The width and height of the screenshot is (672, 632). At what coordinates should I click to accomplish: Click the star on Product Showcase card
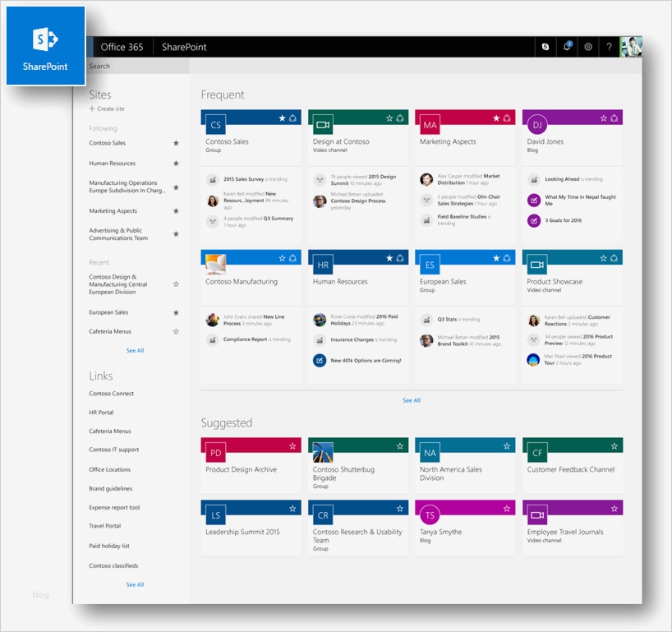click(x=604, y=258)
